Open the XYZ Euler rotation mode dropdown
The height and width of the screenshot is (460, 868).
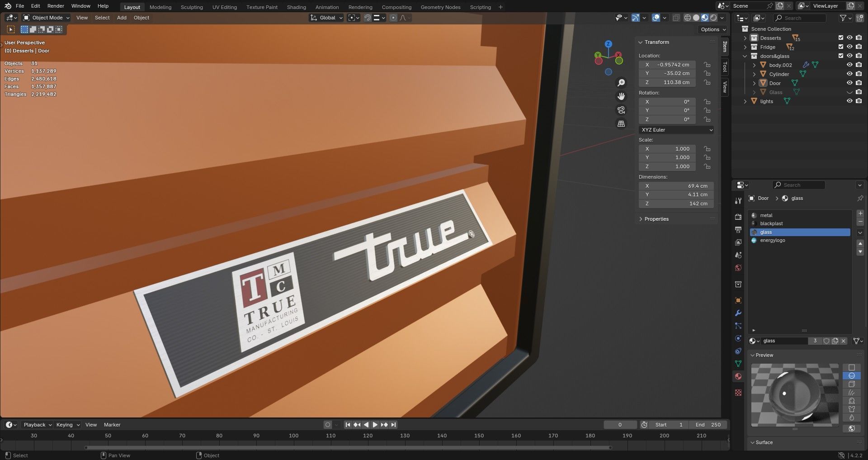click(x=676, y=130)
